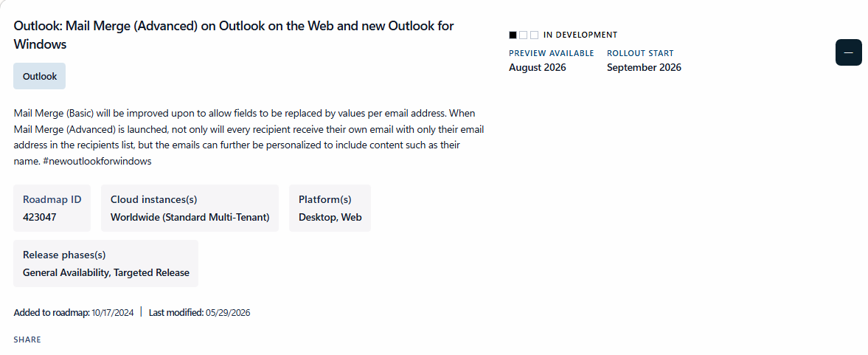Click the September 2026 rollout date
868x355 pixels.
click(644, 68)
